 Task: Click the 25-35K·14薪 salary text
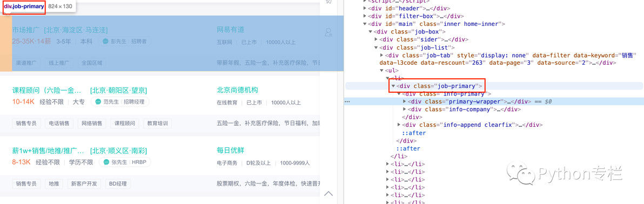[x=32, y=42]
